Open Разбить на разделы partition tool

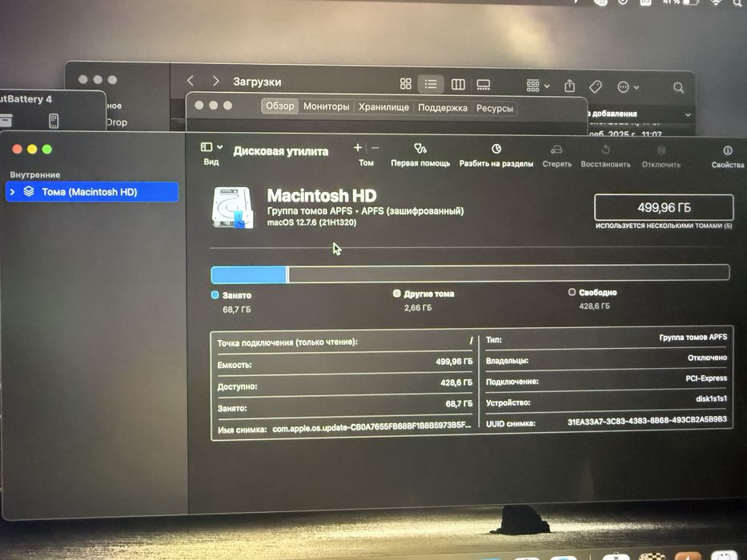click(496, 149)
